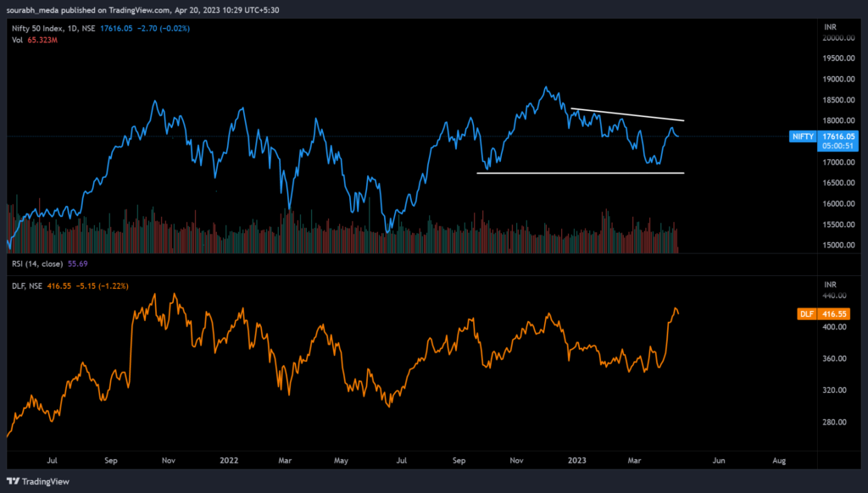This screenshot has width=868, height=493.
Task: Select the horizontal white support line
Action: coord(581,173)
